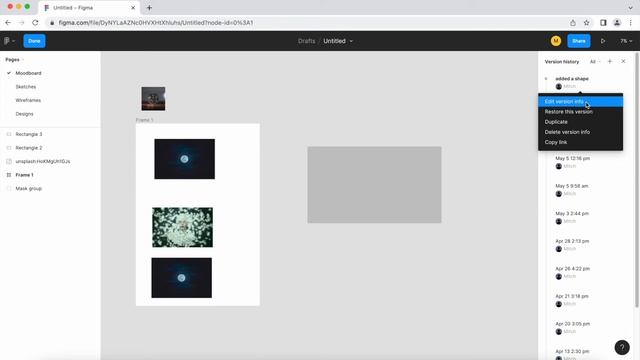640x360 pixels.
Task: Go back with browser back arrow
Action: click(8, 23)
